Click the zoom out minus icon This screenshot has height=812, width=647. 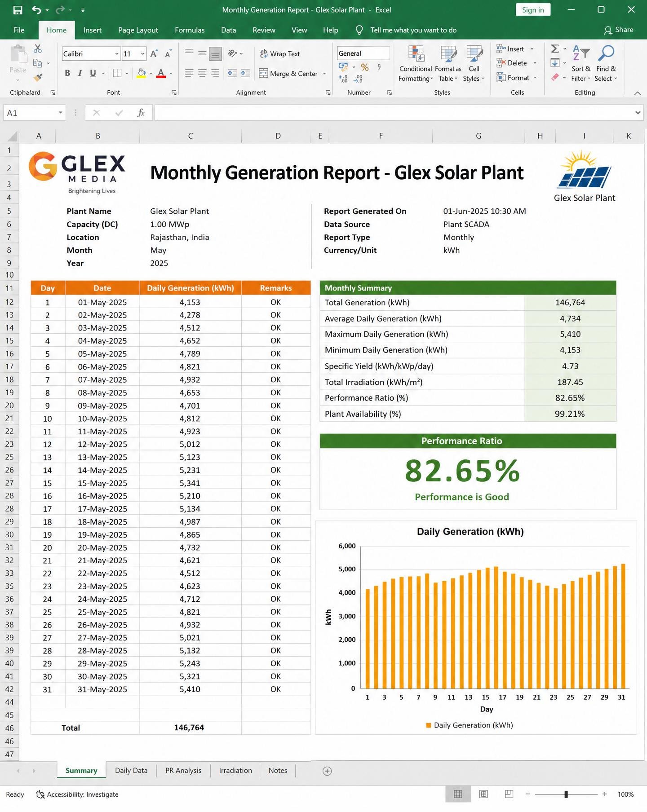pyautogui.click(x=528, y=794)
